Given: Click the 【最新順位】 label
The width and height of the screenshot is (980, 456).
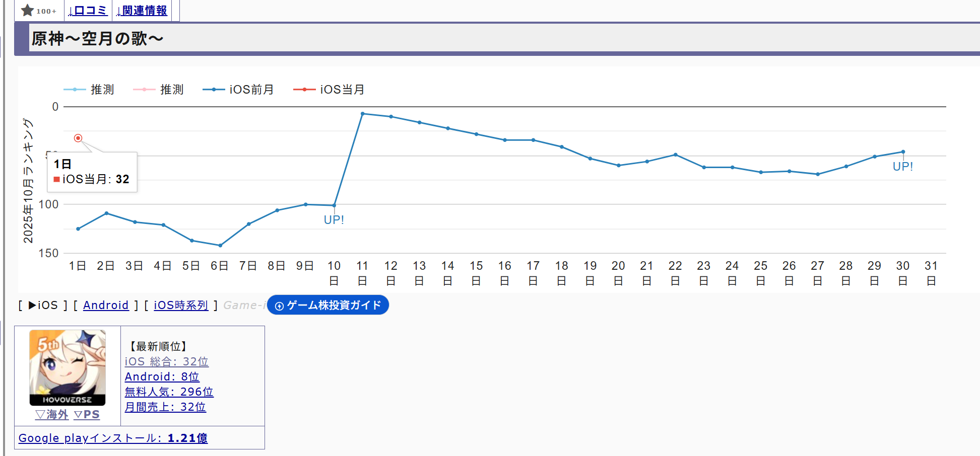Looking at the screenshot, I should click(159, 346).
